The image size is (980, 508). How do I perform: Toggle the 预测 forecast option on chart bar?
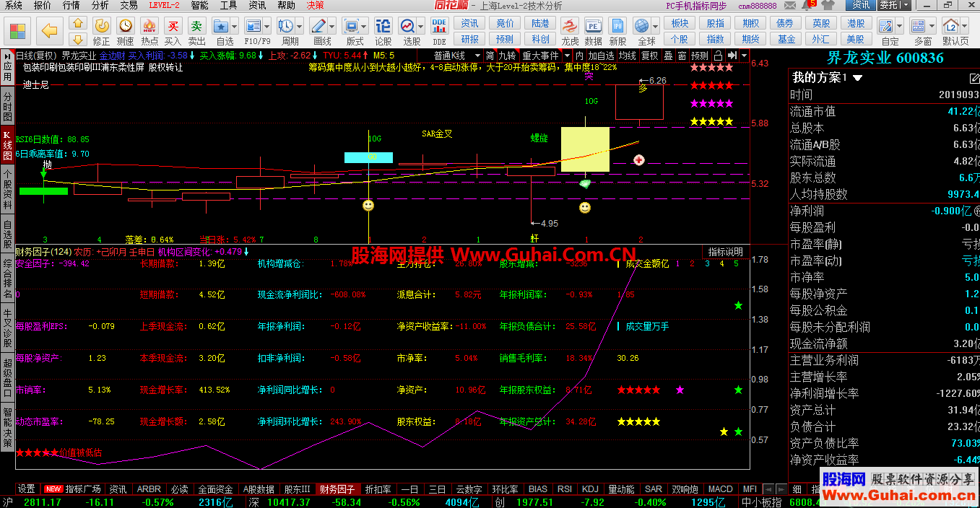tap(700, 56)
